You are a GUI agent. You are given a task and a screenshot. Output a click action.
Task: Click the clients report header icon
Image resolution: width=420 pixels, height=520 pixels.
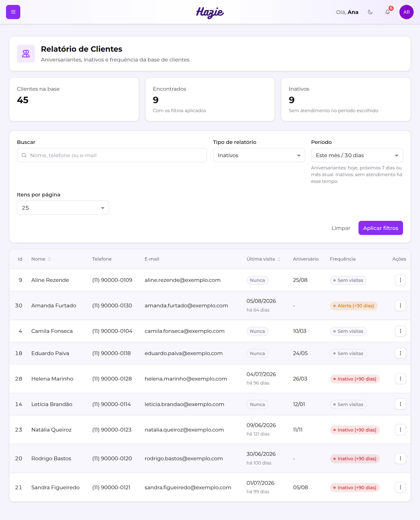[x=26, y=53]
